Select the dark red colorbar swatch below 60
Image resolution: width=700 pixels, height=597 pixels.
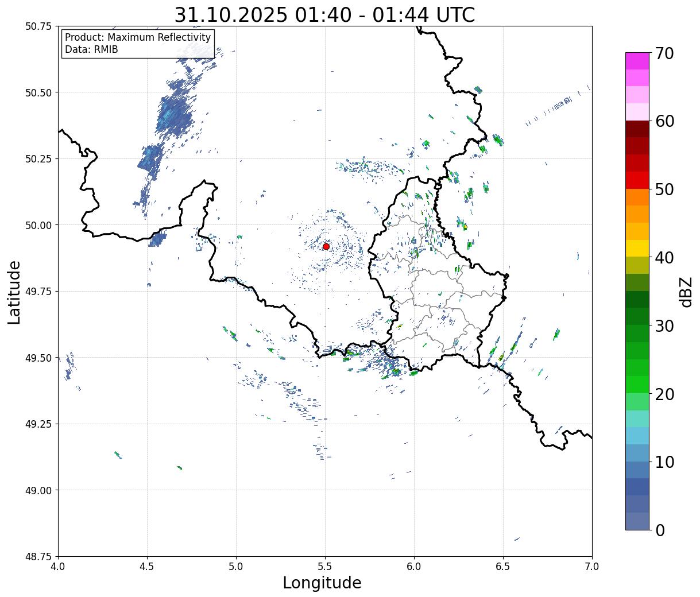pyautogui.click(x=637, y=129)
